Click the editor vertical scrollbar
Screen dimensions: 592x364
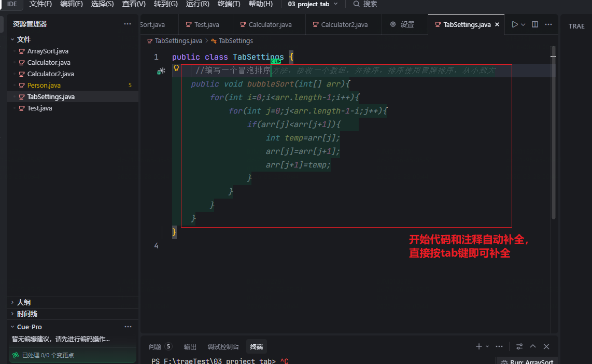553,132
